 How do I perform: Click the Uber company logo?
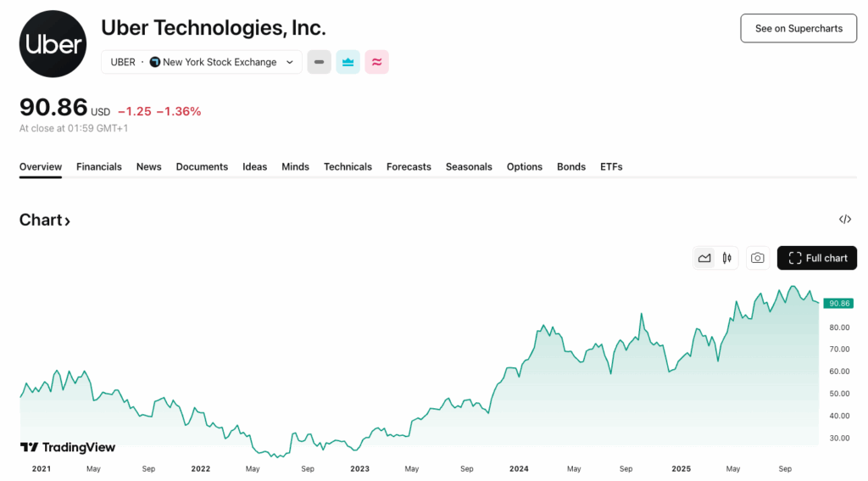point(53,44)
